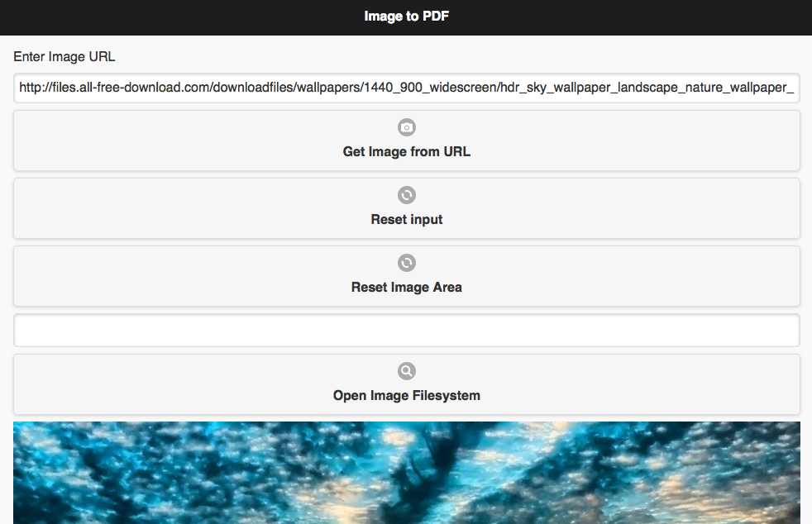Screen dimensions: 812x524
Task: Click the 'Get Image from URL' label
Action: [x=407, y=152]
